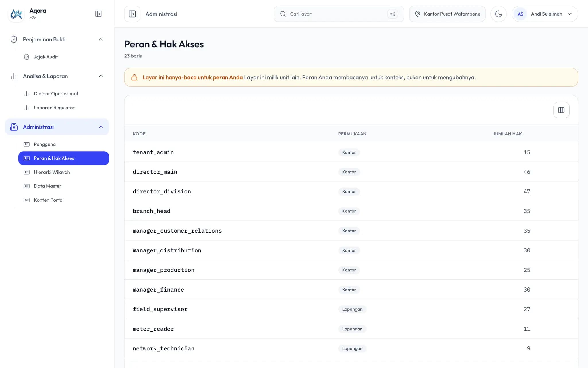Click manager_customer_relations role code
The width and height of the screenshot is (588, 368).
(x=177, y=231)
